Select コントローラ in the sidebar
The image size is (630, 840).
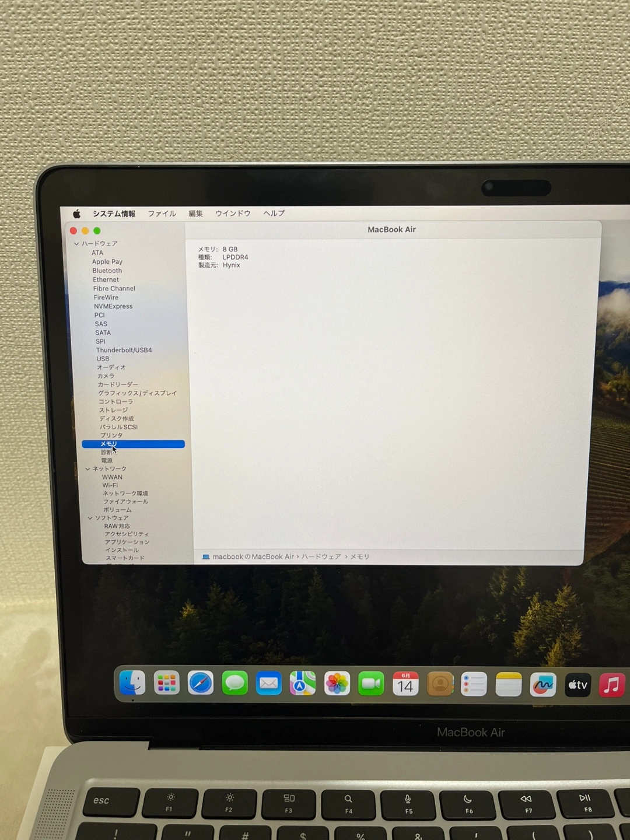(x=116, y=401)
